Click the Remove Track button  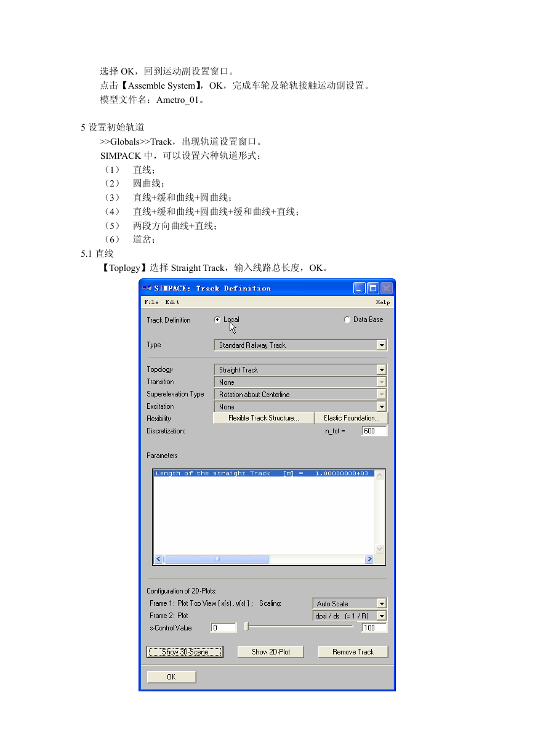click(x=353, y=652)
